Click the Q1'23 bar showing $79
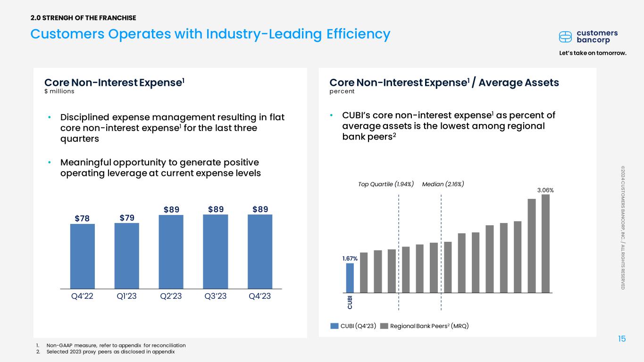This screenshot has width=644, height=362. click(x=126, y=255)
